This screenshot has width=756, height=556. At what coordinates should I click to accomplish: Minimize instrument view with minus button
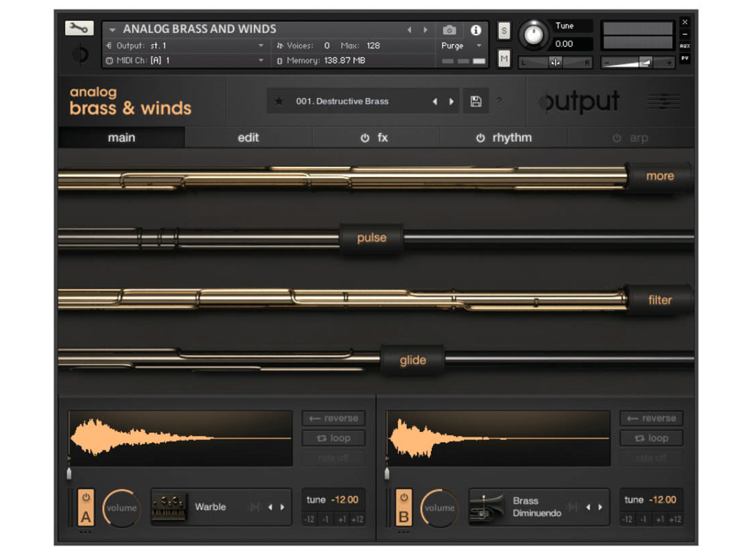[685, 34]
